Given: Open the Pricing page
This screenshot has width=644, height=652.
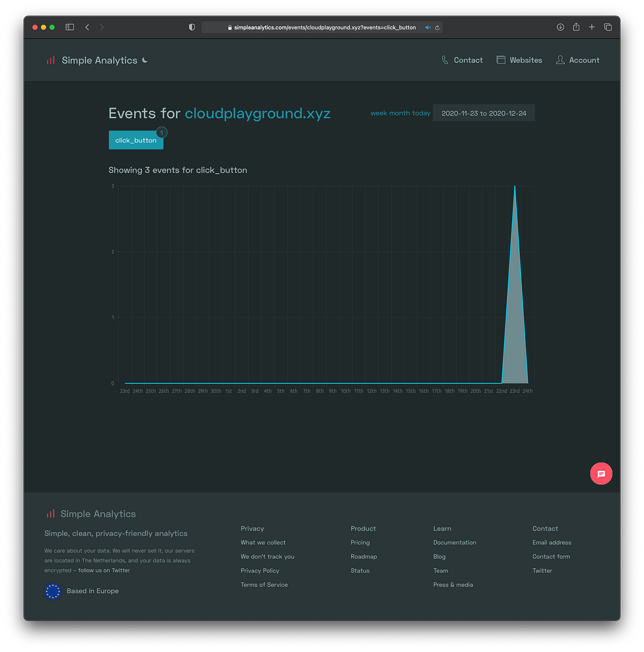Looking at the screenshot, I should click(x=360, y=542).
